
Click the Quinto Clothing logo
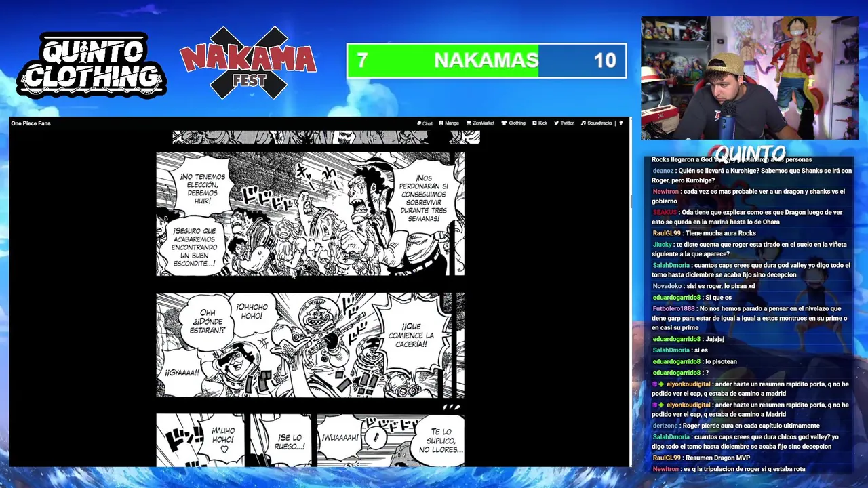[x=92, y=65]
